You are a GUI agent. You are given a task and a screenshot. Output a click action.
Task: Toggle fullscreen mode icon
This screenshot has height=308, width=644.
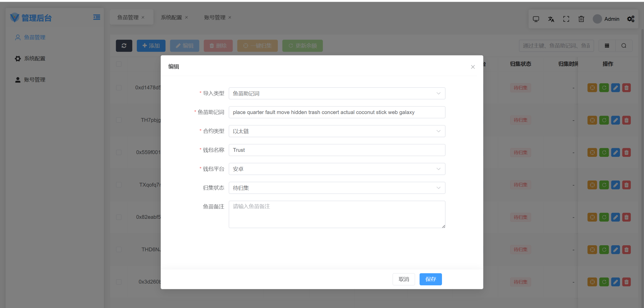tap(566, 19)
